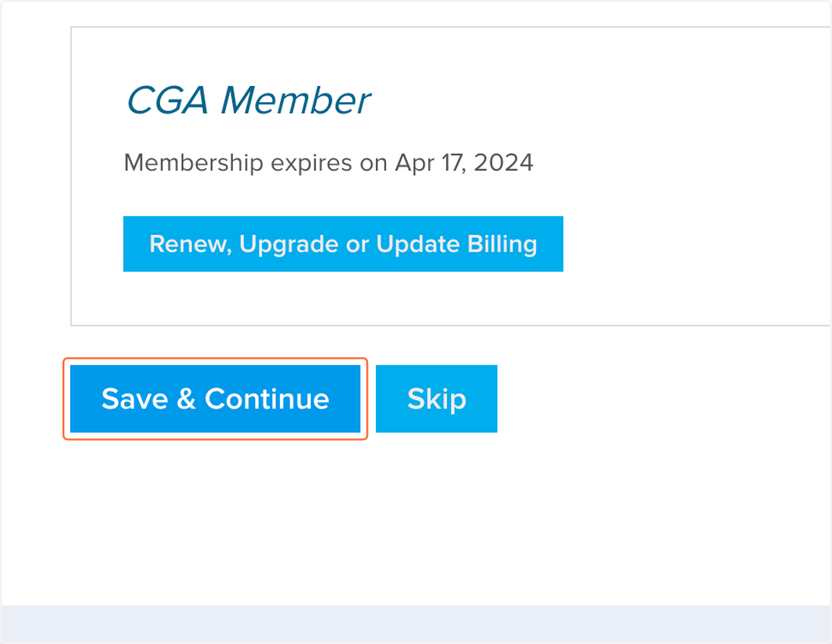Click the Skip button

click(436, 399)
